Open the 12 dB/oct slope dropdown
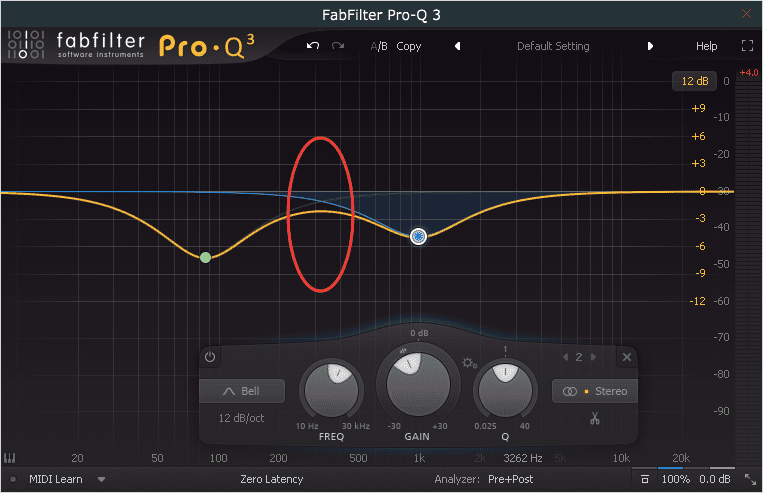Viewport: 763px width, 493px height. pyautogui.click(x=242, y=417)
